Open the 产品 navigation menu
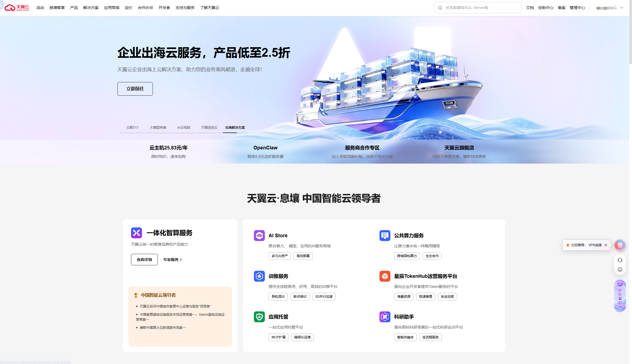The width and height of the screenshot is (632, 364). click(x=74, y=8)
